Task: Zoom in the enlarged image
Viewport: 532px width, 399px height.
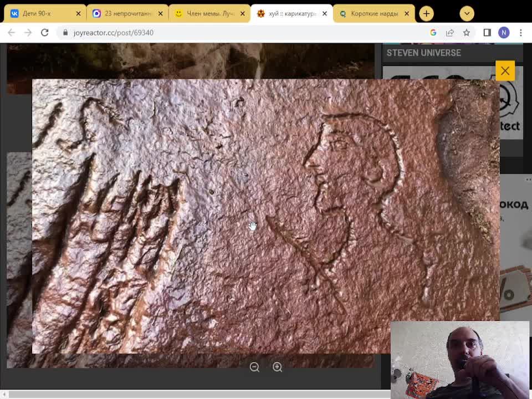Action: click(277, 367)
